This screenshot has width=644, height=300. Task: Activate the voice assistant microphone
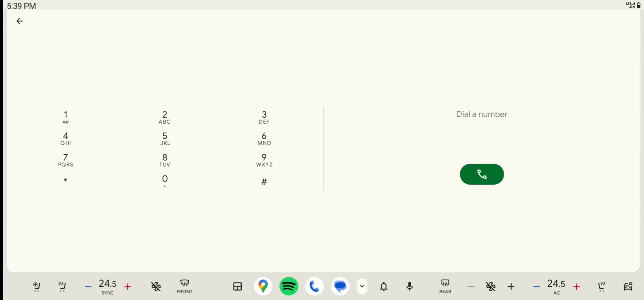pyautogui.click(x=410, y=286)
